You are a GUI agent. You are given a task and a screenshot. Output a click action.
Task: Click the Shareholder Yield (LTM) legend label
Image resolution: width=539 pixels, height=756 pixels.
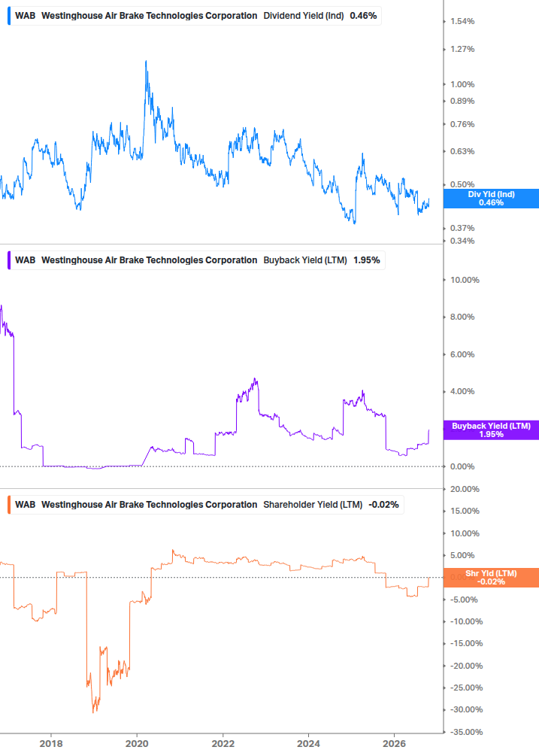pos(313,504)
